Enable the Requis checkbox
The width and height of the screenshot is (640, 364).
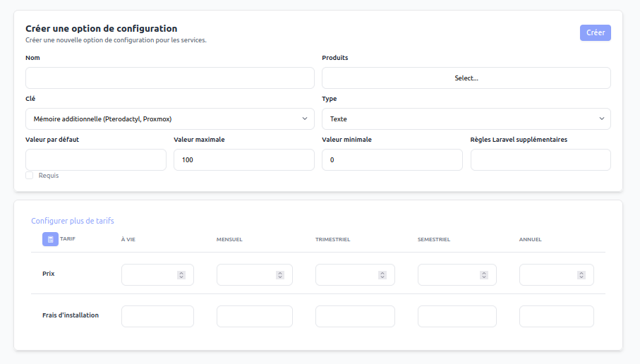click(x=30, y=176)
